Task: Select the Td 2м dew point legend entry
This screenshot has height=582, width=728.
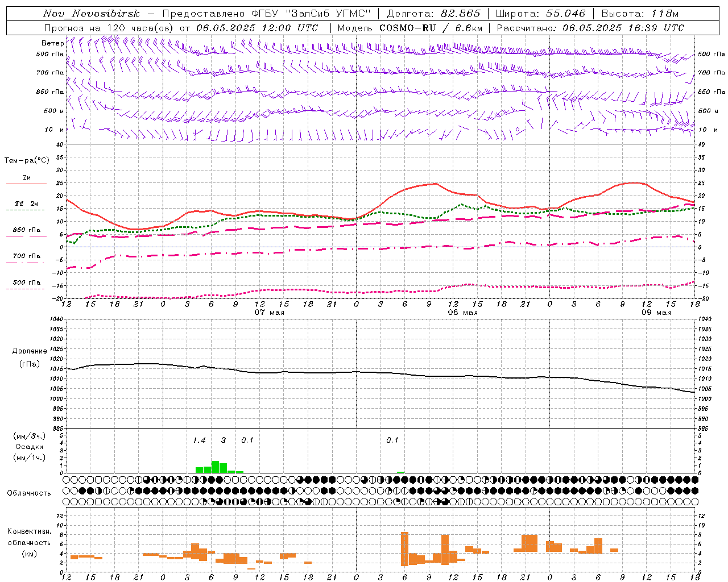Action: [x=26, y=203]
